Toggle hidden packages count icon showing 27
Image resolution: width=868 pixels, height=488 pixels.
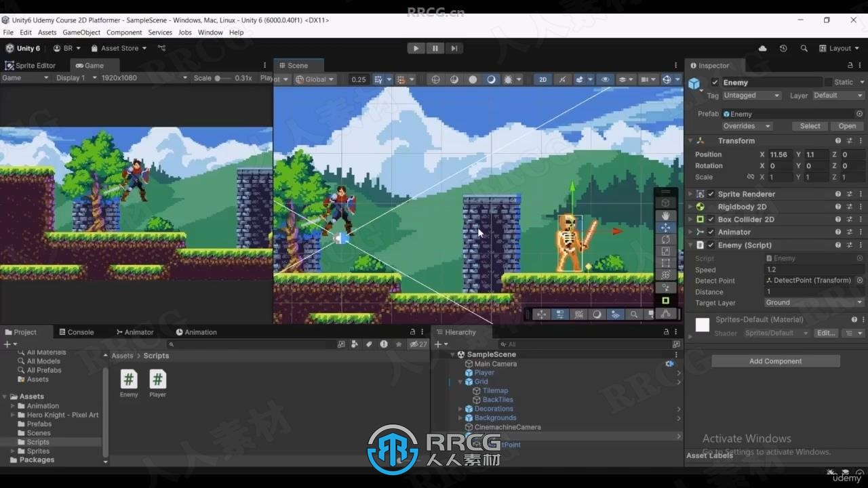(418, 344)
